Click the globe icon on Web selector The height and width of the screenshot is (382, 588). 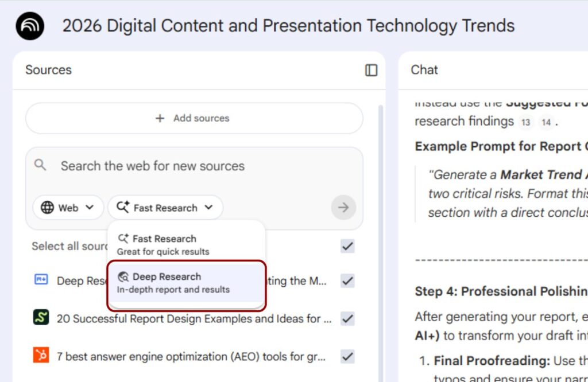[x=48, y=208]
